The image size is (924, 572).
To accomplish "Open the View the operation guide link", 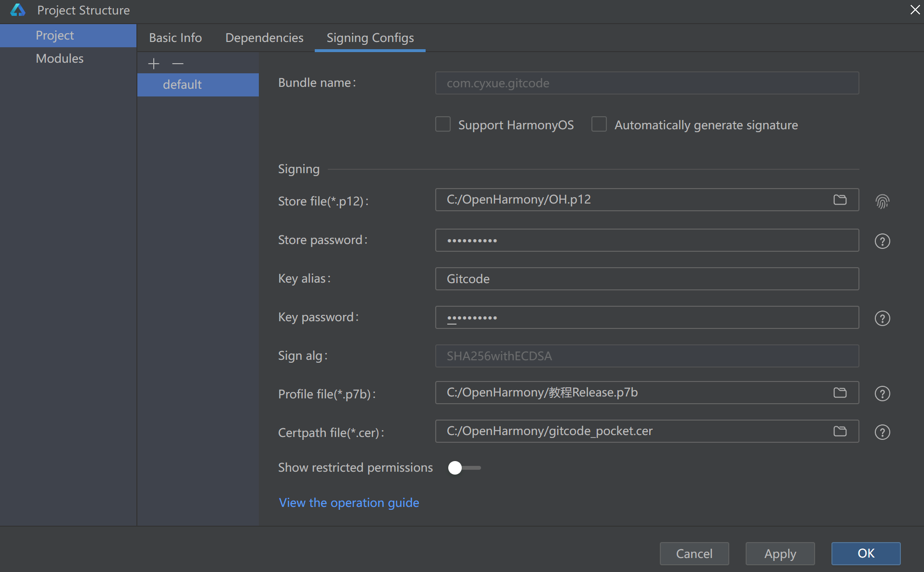I will [348, 503].
